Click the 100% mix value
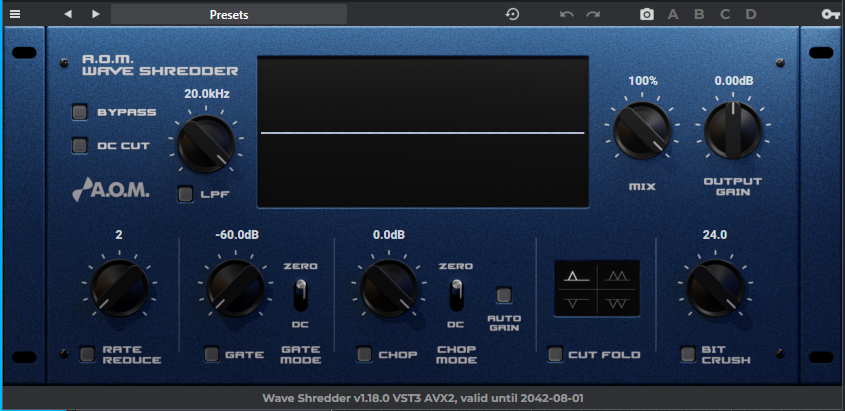Viewport: 845px width, 411px height. pos(643,81)
